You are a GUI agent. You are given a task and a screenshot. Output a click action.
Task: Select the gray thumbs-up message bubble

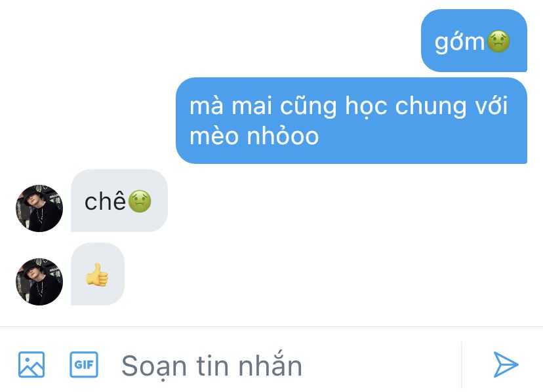tap(98, 274)
